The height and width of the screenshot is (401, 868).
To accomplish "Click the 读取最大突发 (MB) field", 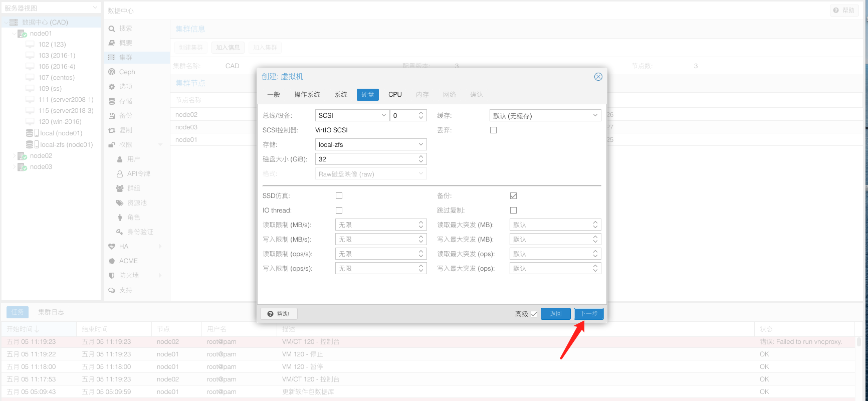I will [x=555, y=225].
